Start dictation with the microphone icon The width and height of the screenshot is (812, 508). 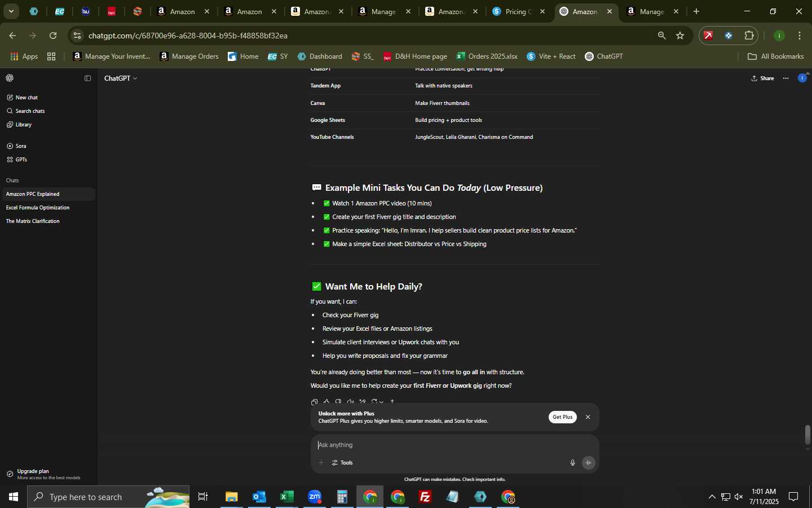(572, 463)
